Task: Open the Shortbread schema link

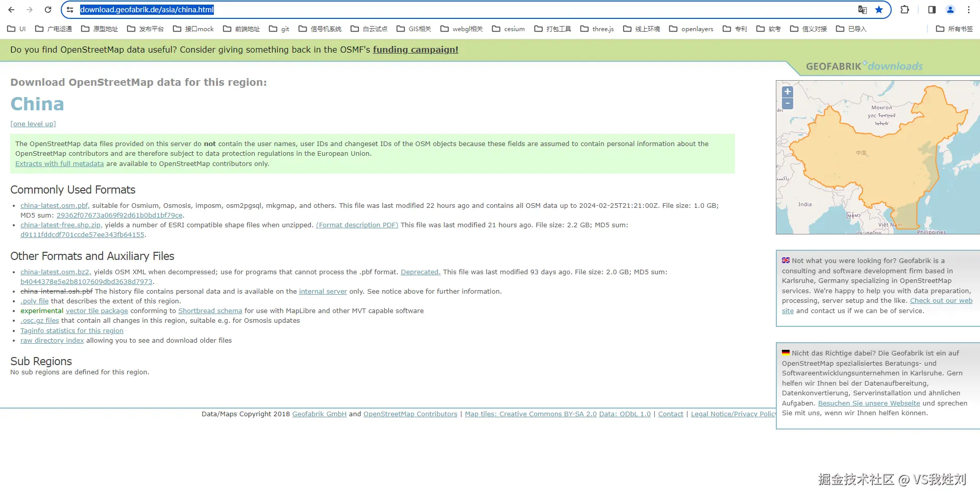Action: 210,311
